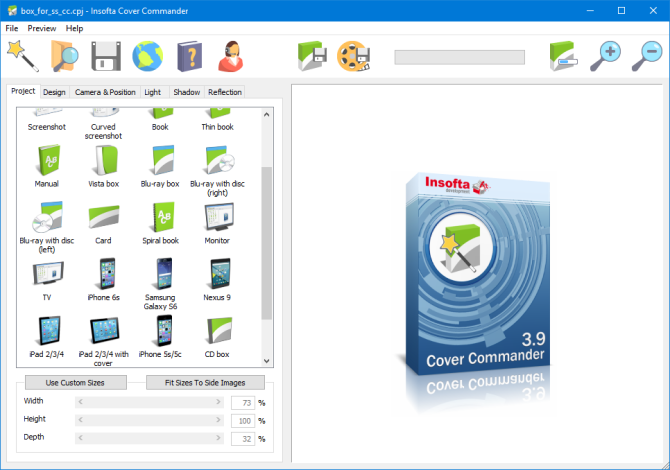
Task: Click the Height slider track
Action: click(149, 420)
